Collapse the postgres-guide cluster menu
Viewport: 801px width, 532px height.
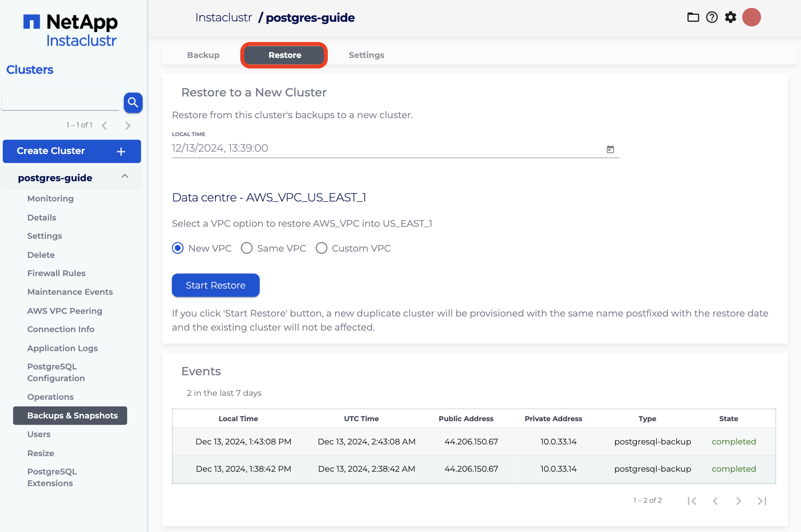(x=125, y=176)
